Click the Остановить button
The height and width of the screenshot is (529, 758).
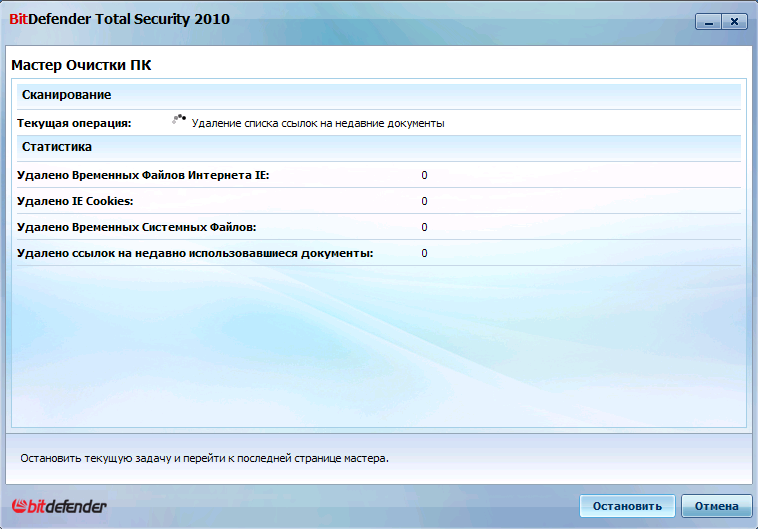(x=627, y=506)
